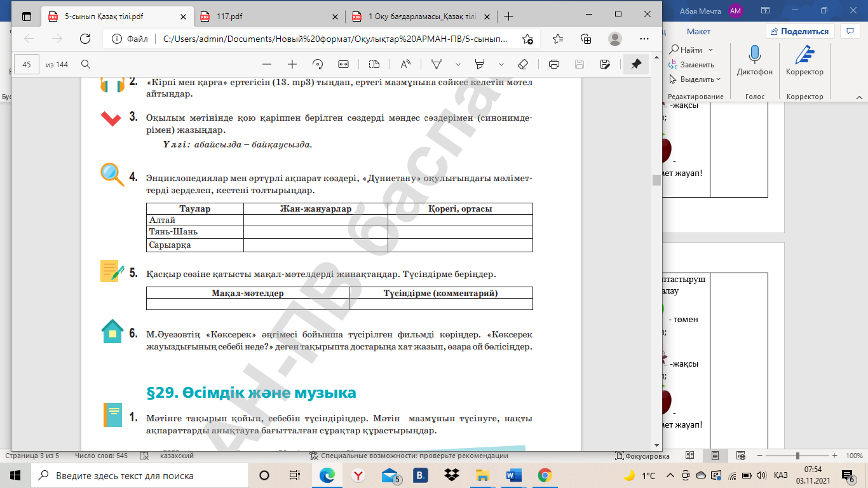Select the PDF Highlight tool
Screen dimensions: 868x488
coord(480,64)
